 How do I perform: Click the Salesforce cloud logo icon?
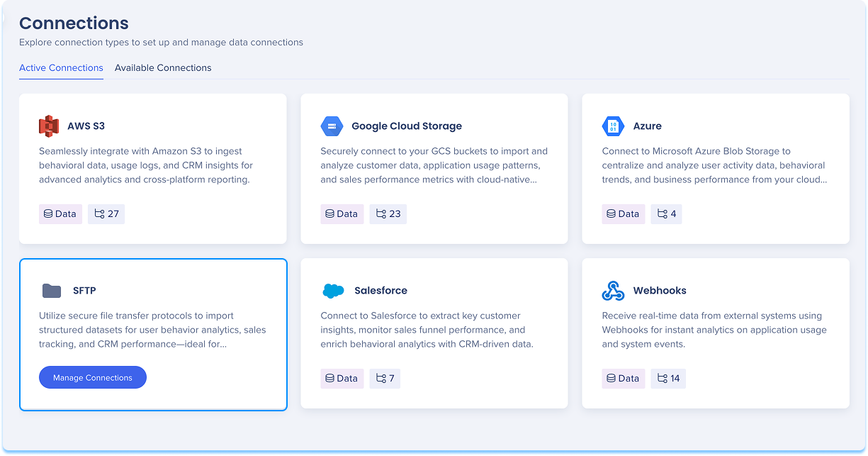[333, 291]
